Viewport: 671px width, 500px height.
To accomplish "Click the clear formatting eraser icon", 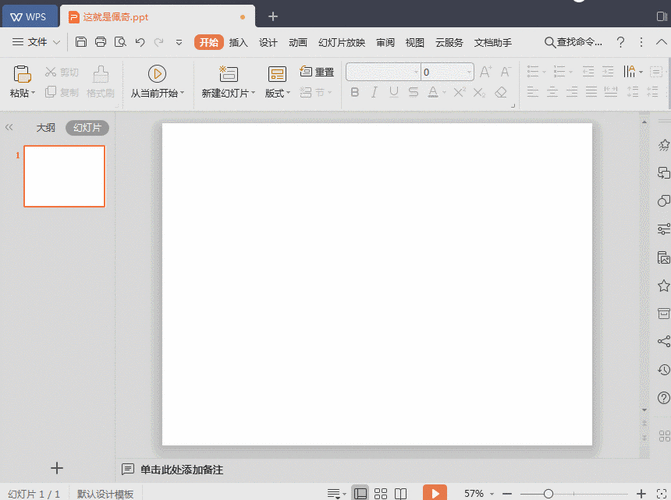I will 501,92.
